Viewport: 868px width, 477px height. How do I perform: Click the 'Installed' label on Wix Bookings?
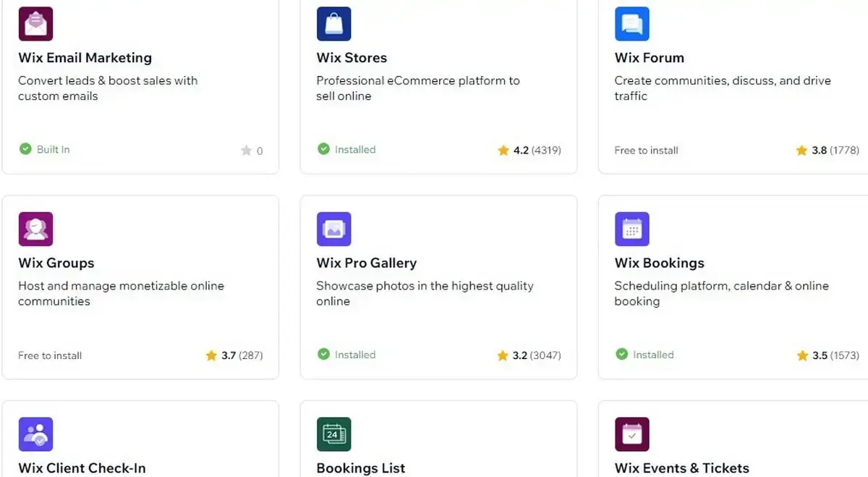[x=653, y=355]
